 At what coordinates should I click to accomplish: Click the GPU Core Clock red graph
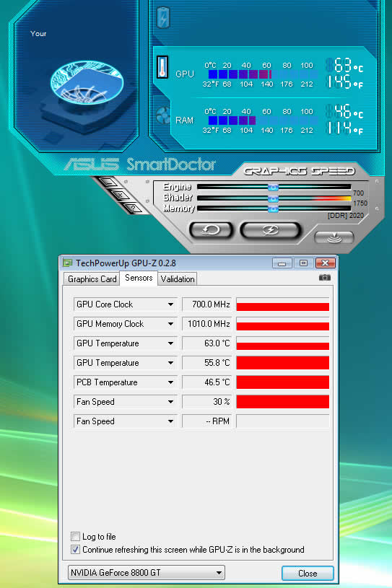click(x=283, y=304)
